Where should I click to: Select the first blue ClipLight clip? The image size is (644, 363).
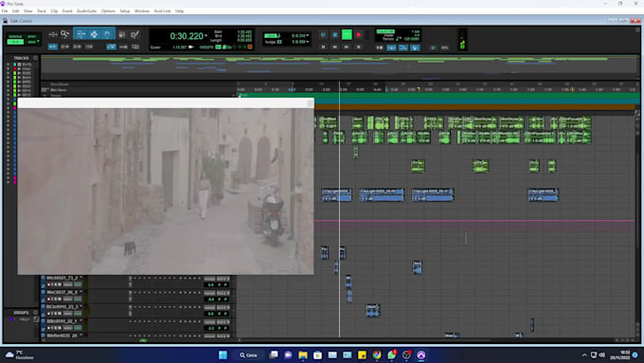336,195
